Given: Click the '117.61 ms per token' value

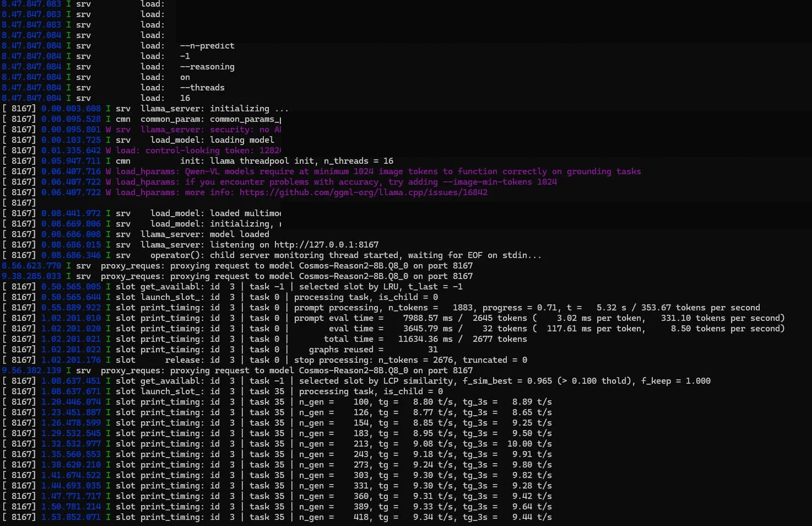Looking at the screenshot, I should 594,329.
